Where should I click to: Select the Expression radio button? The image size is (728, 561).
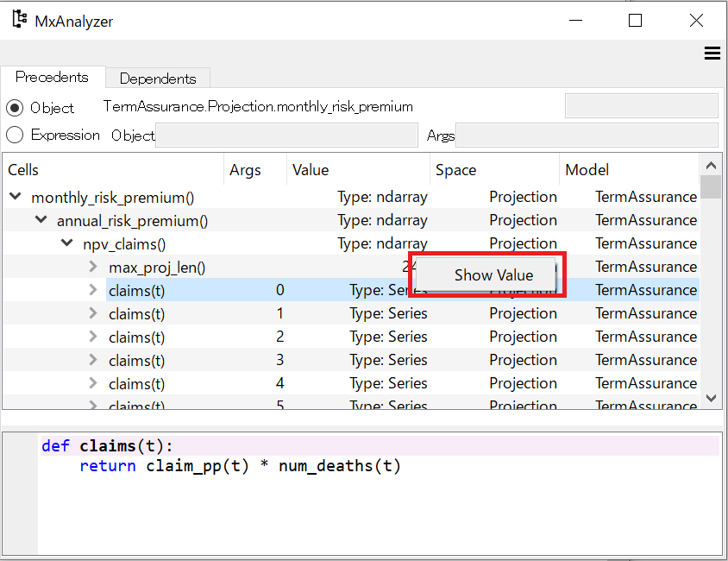[x=16, y=135]
